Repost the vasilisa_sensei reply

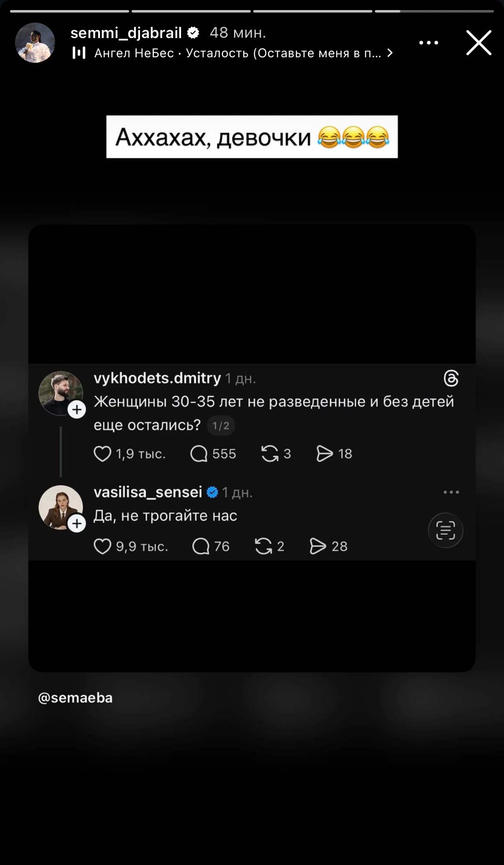click(x=264, y=546)
